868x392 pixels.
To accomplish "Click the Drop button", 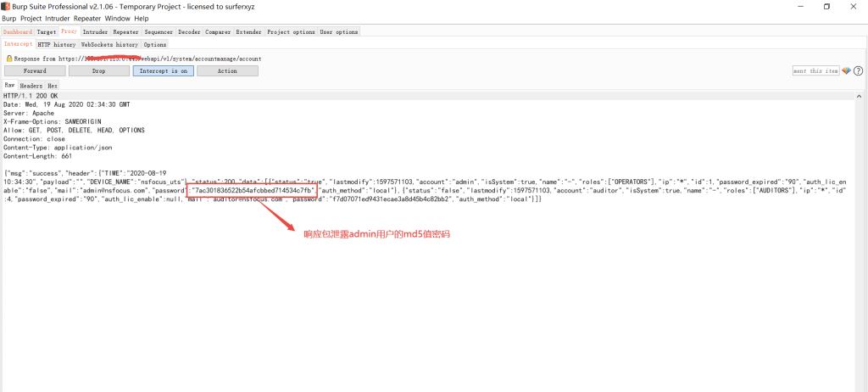I will (98, 71).
